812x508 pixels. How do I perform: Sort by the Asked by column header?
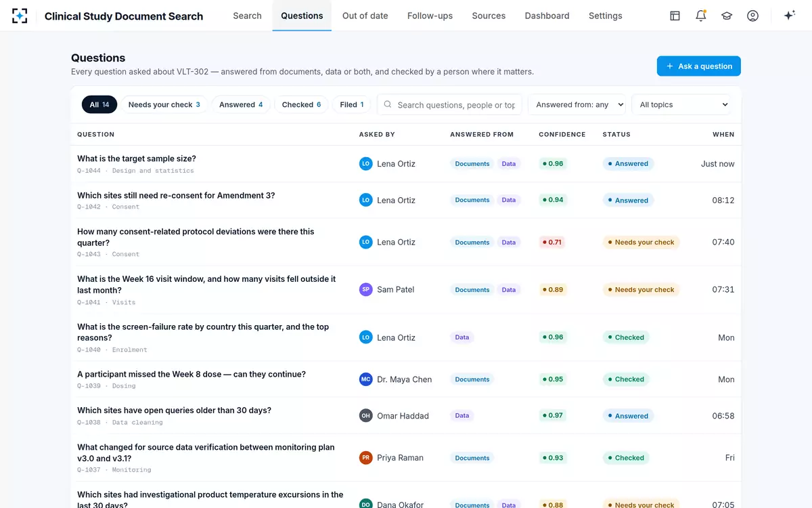click(x=377, y=135)
